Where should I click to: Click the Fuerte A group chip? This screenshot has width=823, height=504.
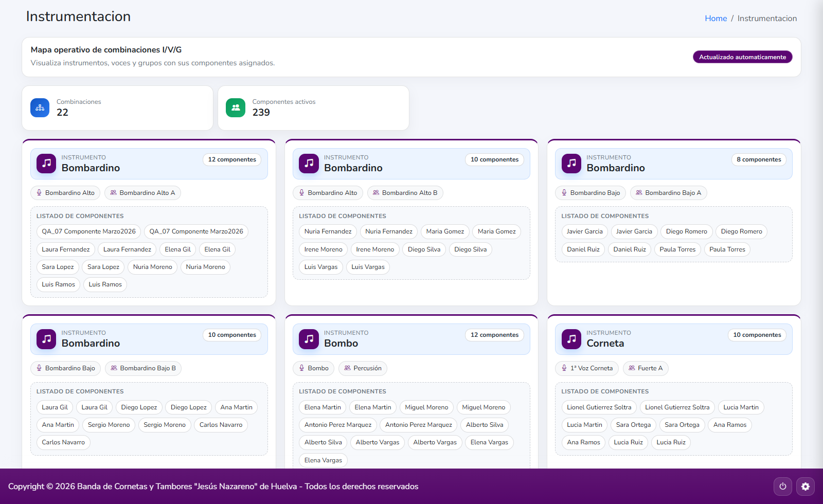[x=645, y=368]
